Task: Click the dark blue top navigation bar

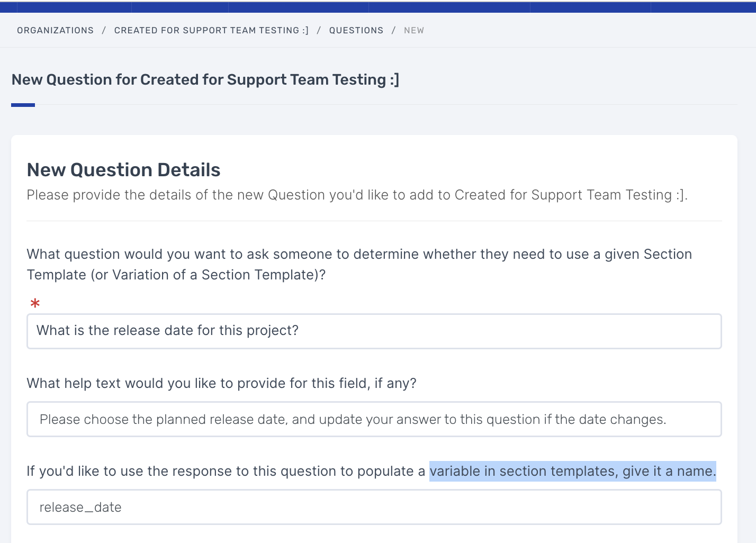Action: pos(378,7)
